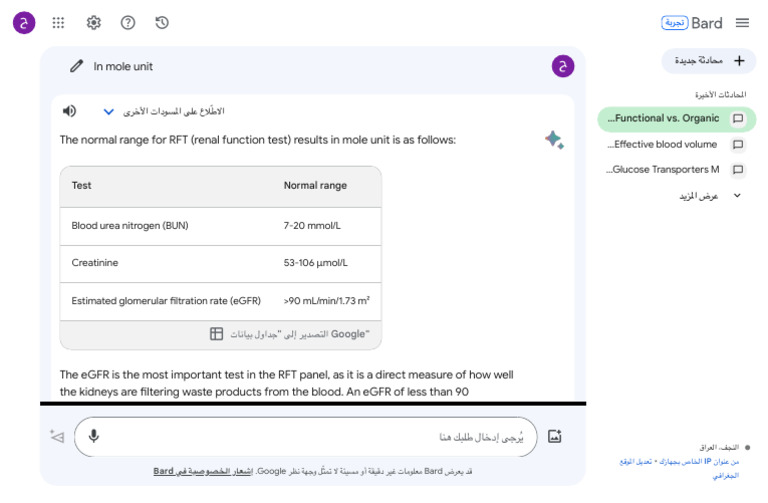The height and width of the screenshot is (503, 768).
Task: Click the prompt text input field
Action: click(x=320, y=436)
